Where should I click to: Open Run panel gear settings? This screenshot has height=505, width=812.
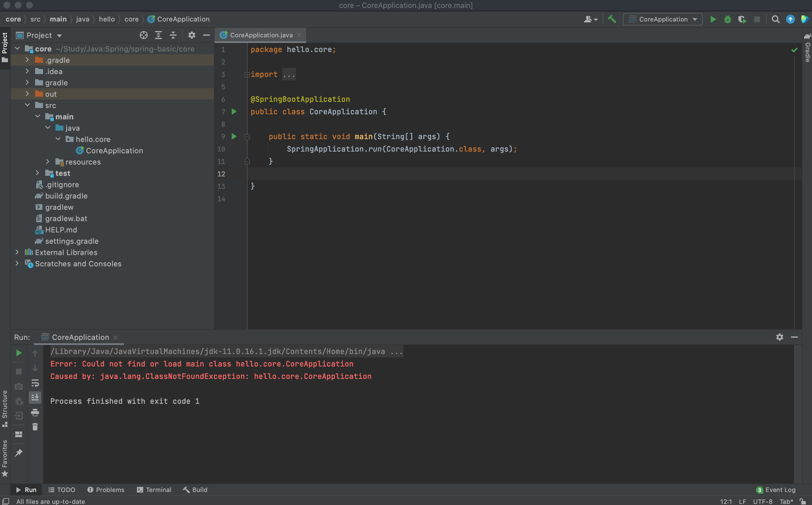[x=779, y=337]
